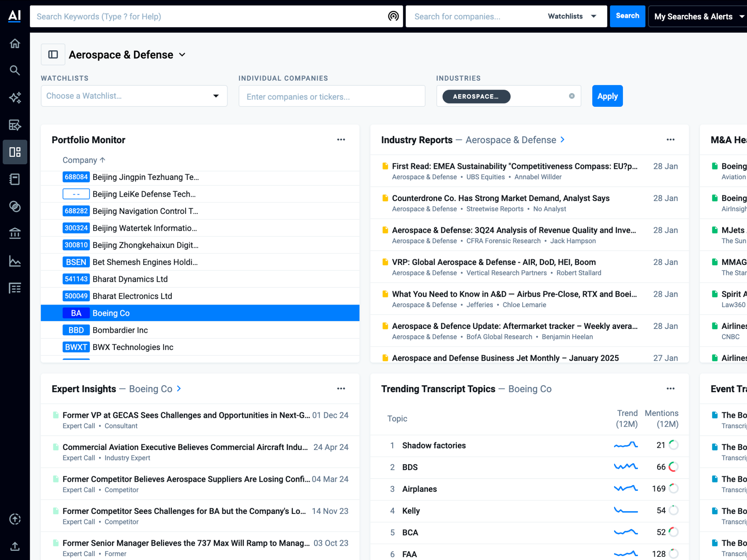Click document icon of GECAS expert call
The height and width of the screenshot is (560, 747).
56,415
